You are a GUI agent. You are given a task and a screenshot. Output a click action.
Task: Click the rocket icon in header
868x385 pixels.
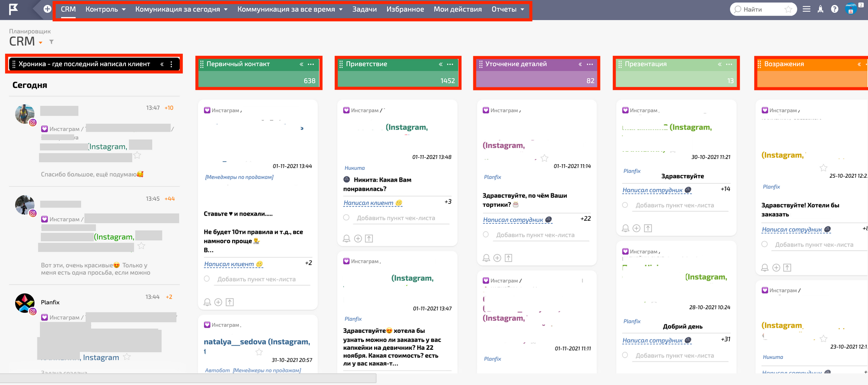pos(820,9)
